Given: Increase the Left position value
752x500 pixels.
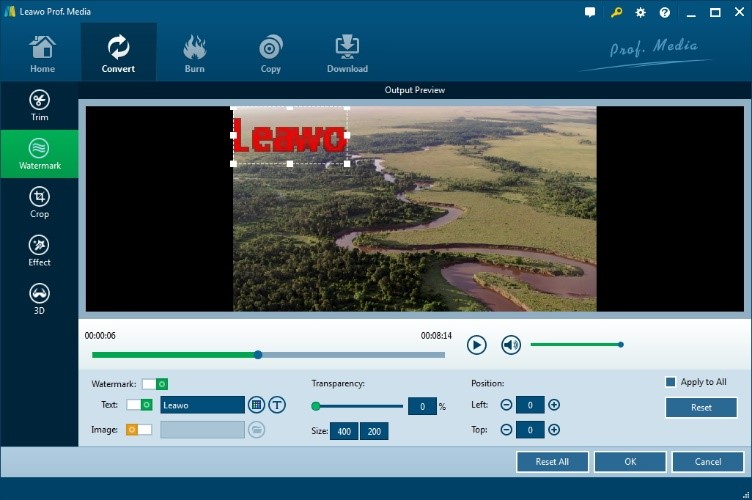Looking at the screenshot, I should [x=554, y=405].
